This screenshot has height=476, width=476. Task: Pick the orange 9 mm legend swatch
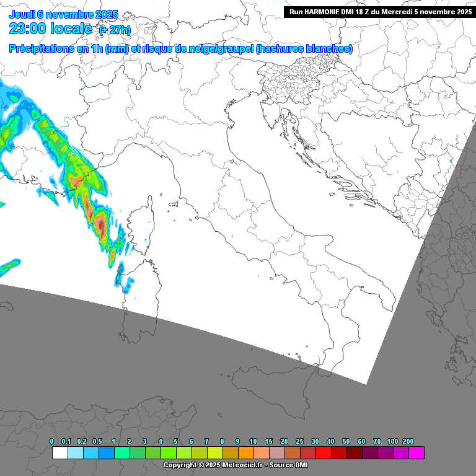(246, 453)
